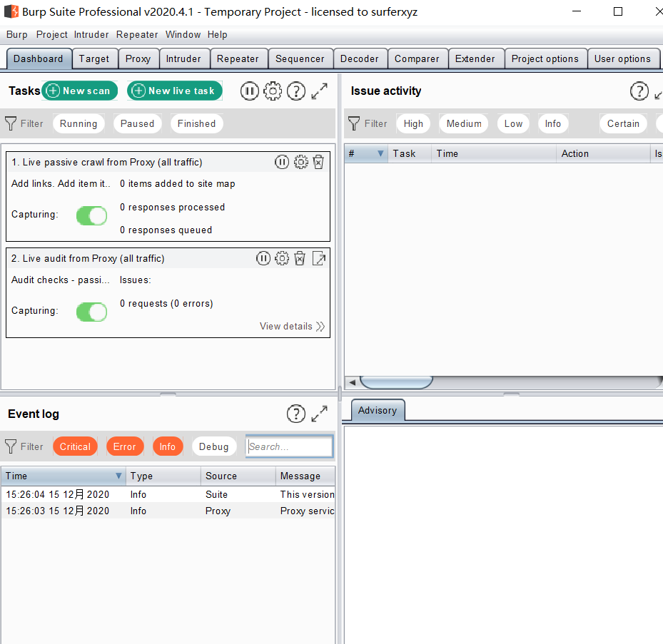
Task: Open help for Issue activity panel
Action: pos(639,91)
